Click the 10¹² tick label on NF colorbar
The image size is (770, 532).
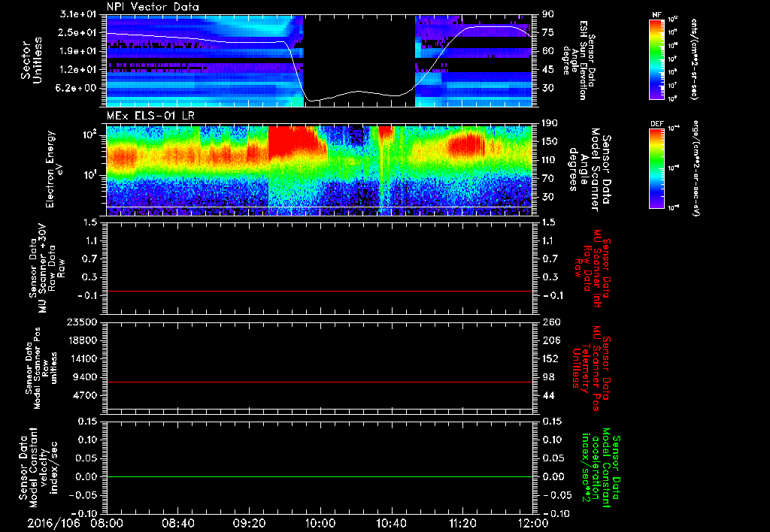(673, 19)
